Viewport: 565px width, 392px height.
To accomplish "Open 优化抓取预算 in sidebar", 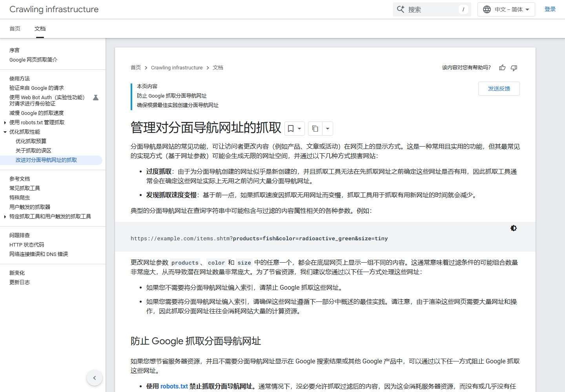I will pos(31,142).
